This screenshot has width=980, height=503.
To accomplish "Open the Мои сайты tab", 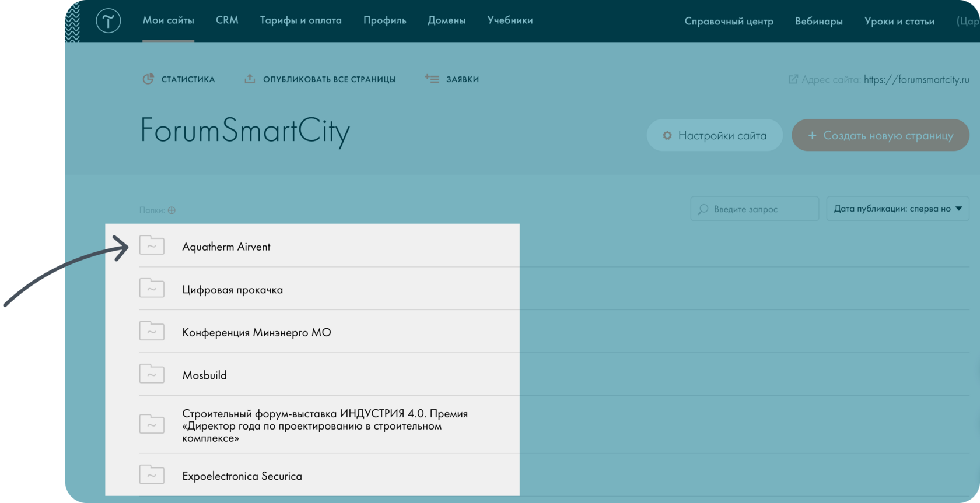I will [169, 20].
